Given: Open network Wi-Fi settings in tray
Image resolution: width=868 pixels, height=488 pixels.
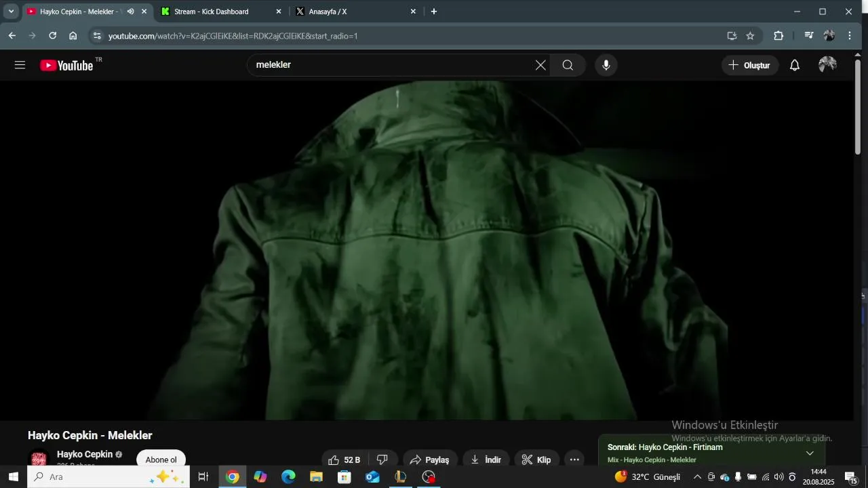Looking at the screenshot, I should click(766, 477).
